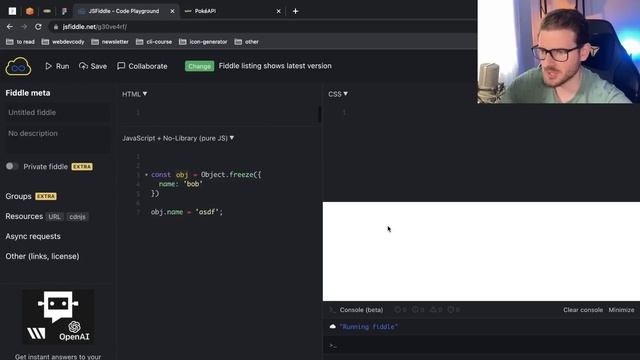The image size is (640, 360).
Task: Open the HTML panel dropdown
Action: (134, 94)
